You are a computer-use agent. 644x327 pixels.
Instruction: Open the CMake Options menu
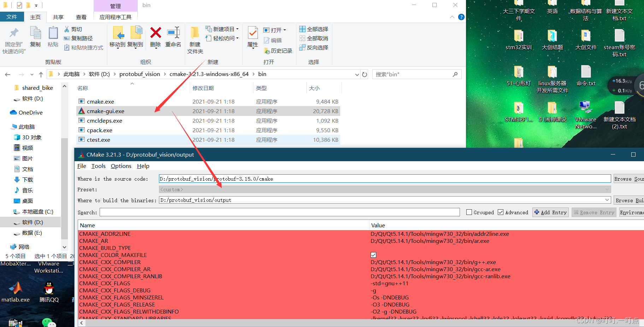121,166
